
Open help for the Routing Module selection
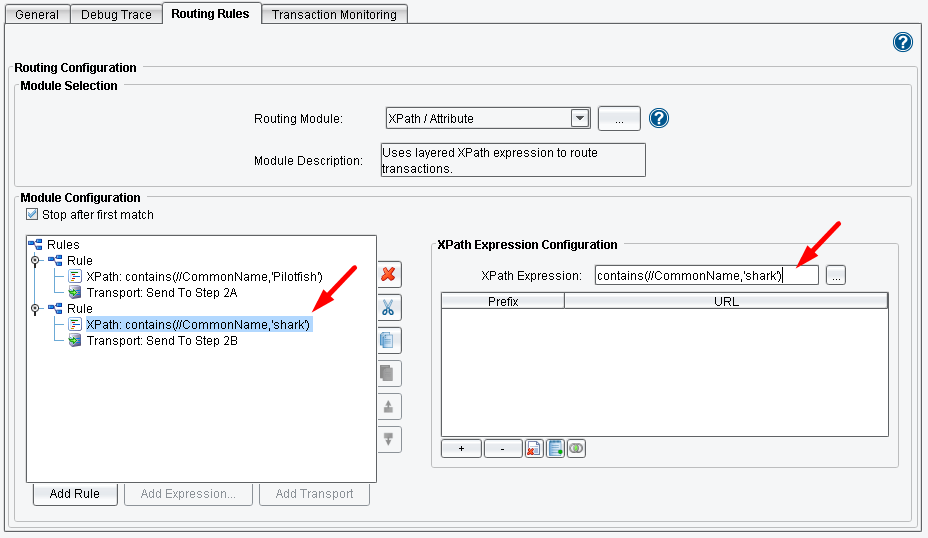[x=659, y=118]
